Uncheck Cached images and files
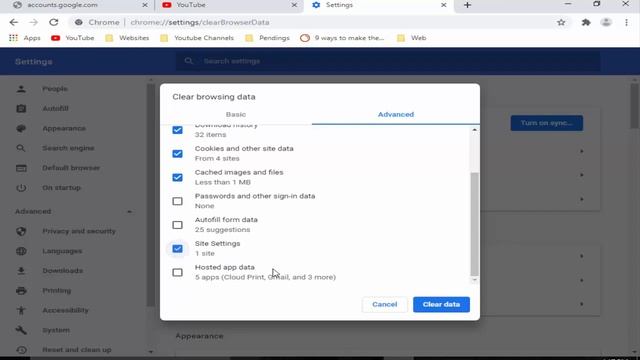This screenshot has height=360, width=640. [x=177, y=178]
